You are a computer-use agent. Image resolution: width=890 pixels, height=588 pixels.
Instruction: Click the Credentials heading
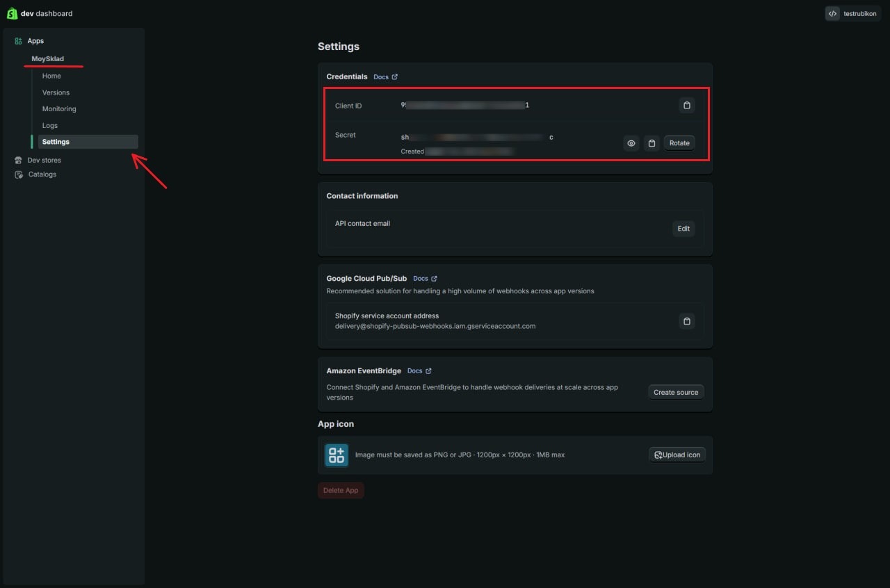coord(347,76)
